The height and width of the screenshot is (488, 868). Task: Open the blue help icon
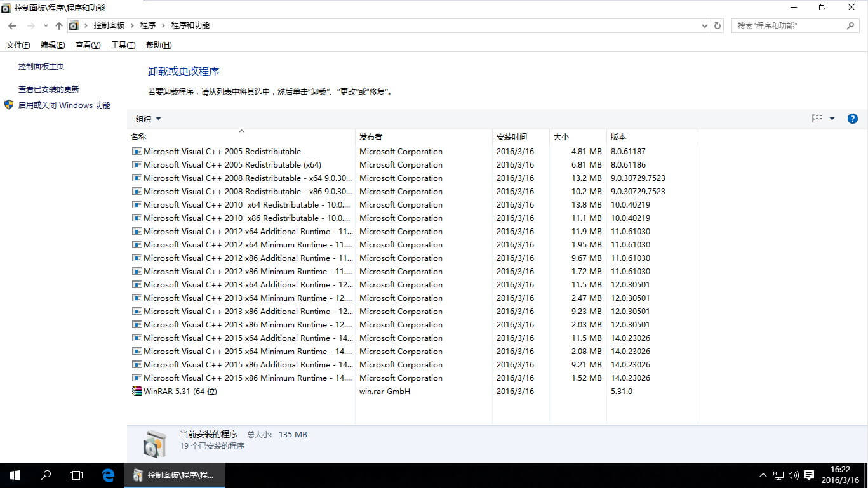[x=853, y=119]
